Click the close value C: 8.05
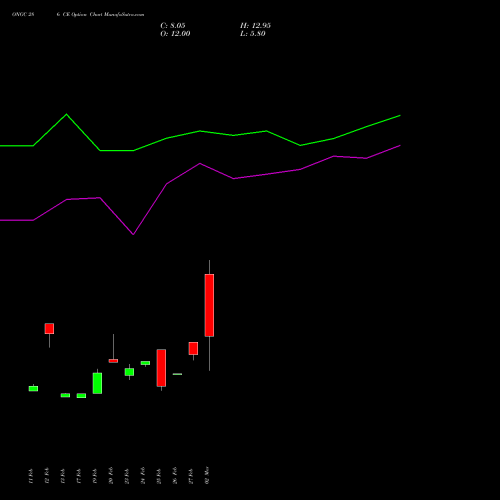This screenshot has width=500, height=500. point(173,26)
